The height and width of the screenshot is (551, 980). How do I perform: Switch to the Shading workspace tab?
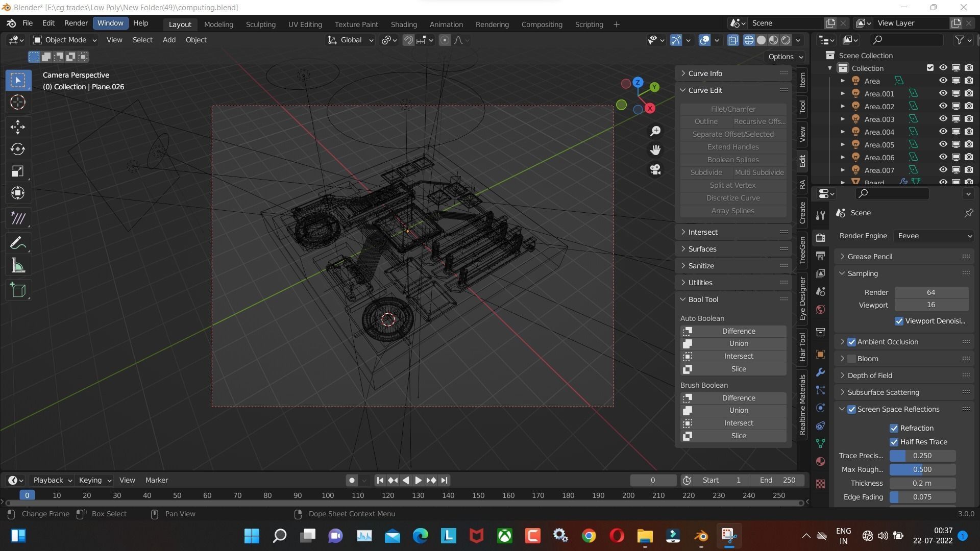point(404,24)
